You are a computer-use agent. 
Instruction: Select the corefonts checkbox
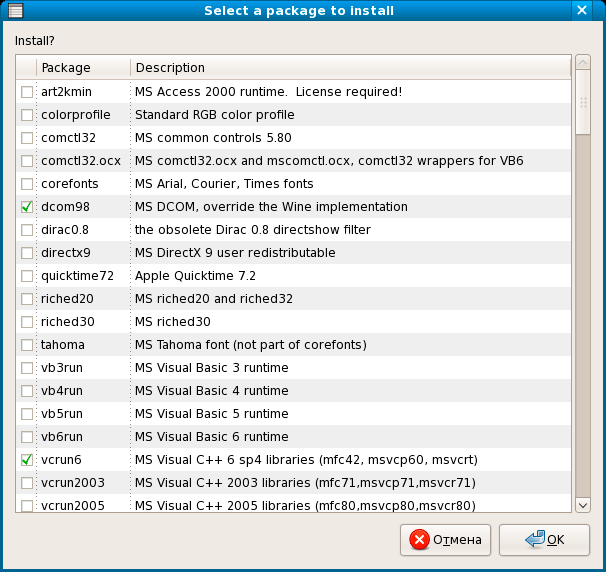click(x=27, y=184)
